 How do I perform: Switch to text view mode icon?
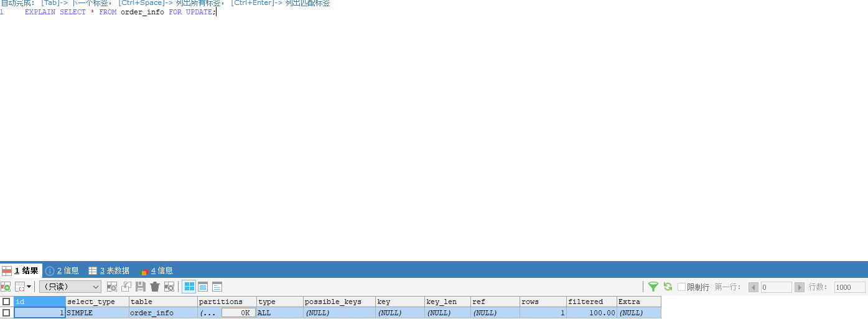point(217,287)
